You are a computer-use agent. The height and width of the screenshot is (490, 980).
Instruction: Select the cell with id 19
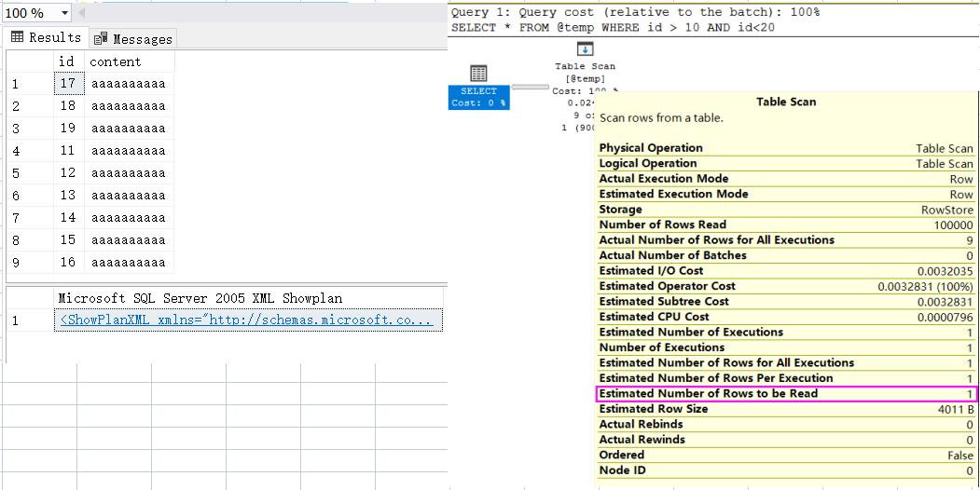click(67, 129)
